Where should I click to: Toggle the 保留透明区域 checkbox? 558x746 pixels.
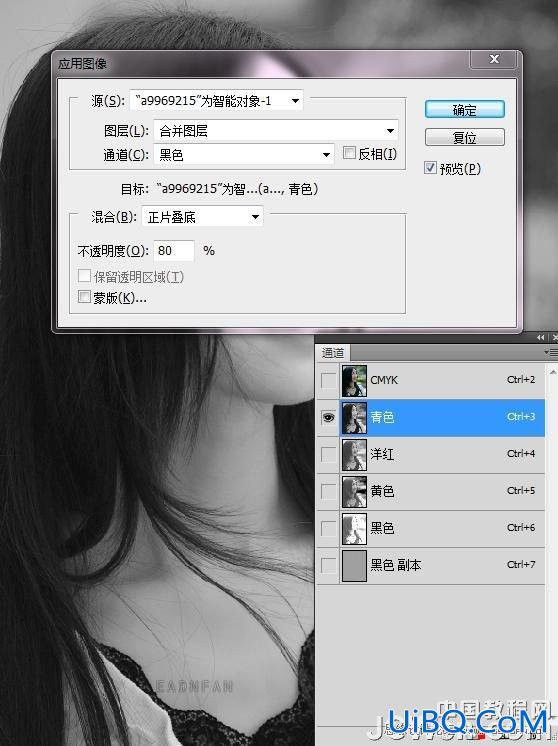tap(84, 275)
